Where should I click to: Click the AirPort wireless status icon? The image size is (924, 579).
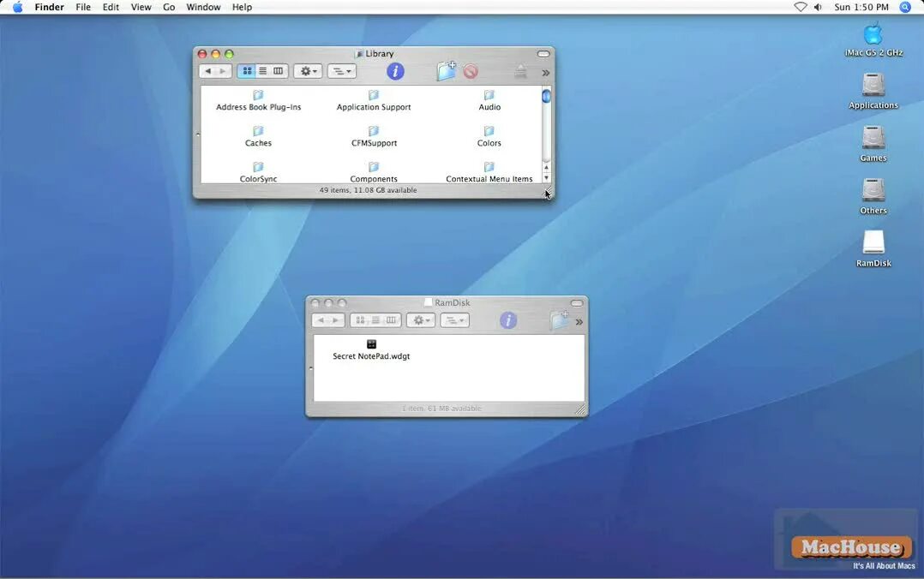pyautogui.click(x=801, y=7)
